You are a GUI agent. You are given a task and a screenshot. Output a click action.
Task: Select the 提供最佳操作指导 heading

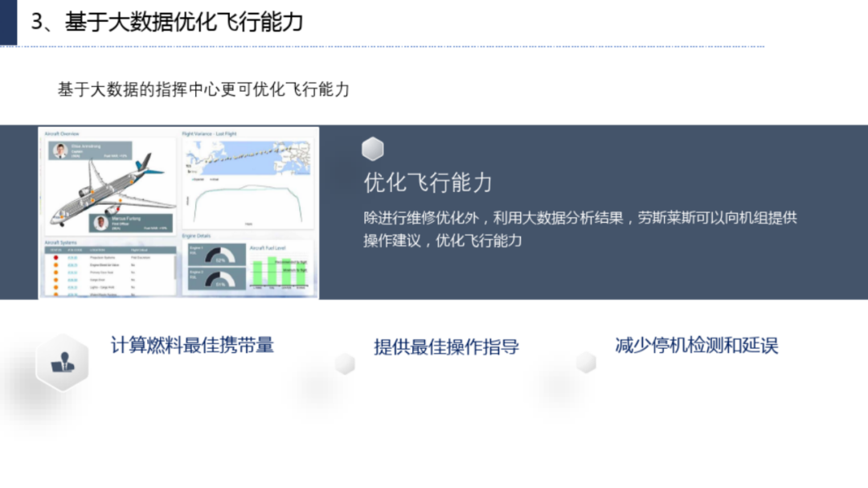[x=446, y=347]
